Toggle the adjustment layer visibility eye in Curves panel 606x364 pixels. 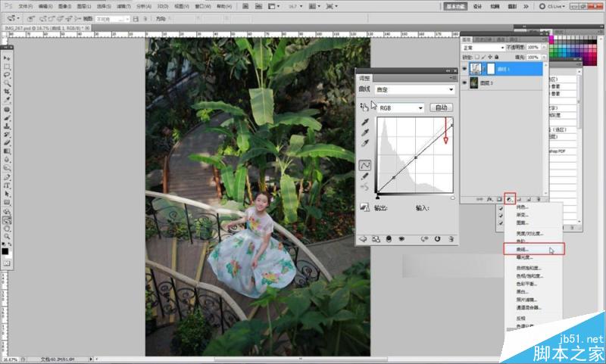(x=401, y=239)
